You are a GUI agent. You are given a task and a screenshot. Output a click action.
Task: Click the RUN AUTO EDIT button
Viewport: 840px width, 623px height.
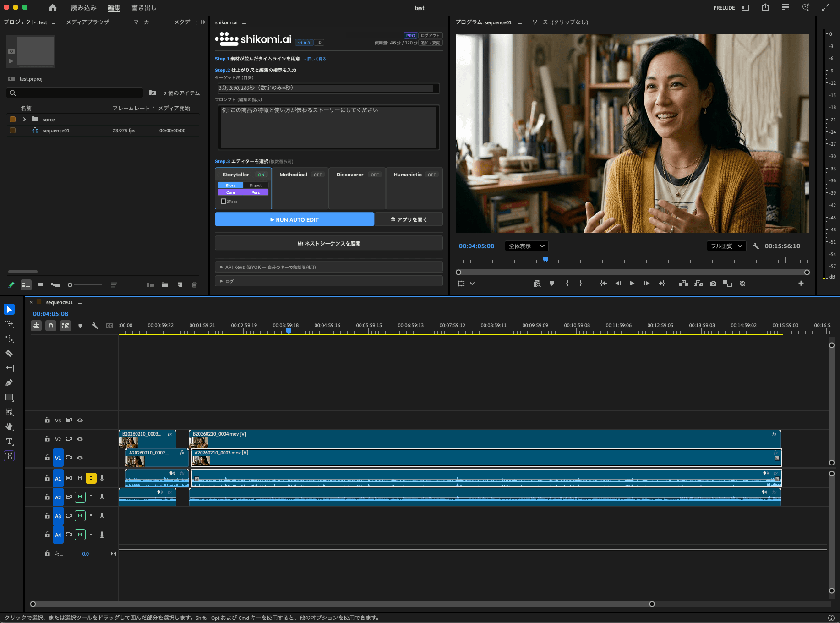coord(294,219)
